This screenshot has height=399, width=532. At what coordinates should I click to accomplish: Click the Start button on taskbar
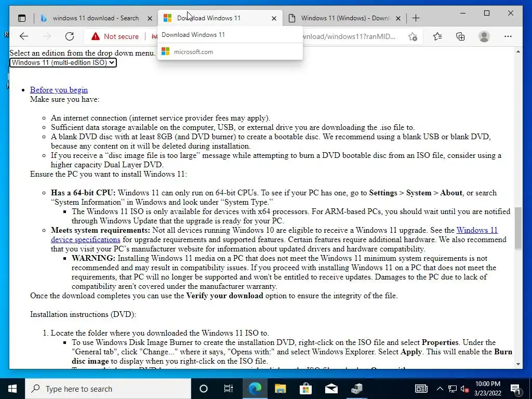coord(12,389)
